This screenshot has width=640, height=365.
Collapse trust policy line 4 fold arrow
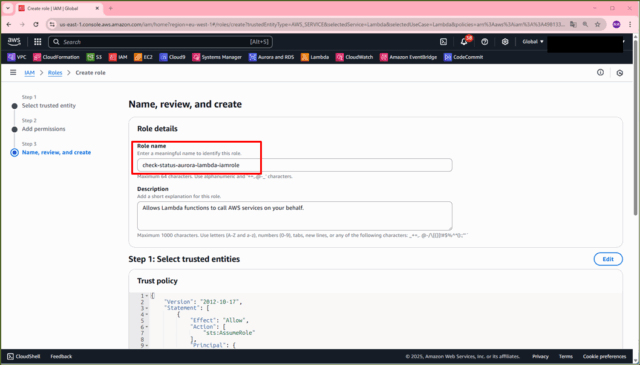147,314
